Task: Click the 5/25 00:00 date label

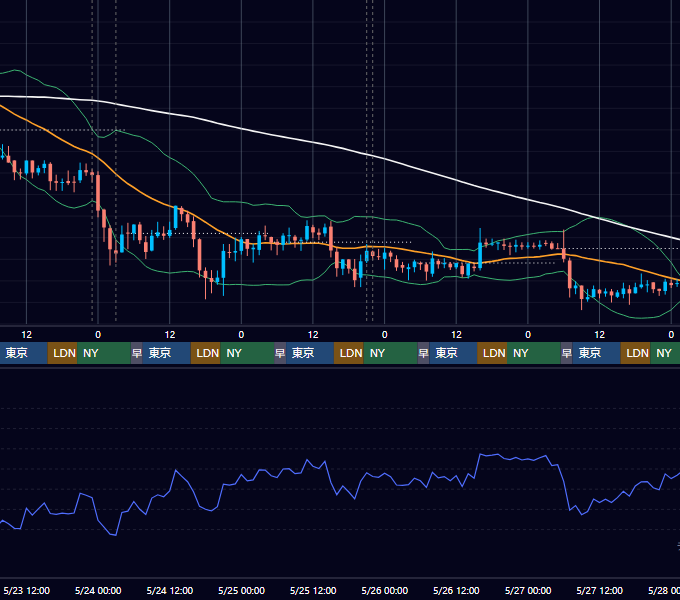Action: tap(242, 590)
